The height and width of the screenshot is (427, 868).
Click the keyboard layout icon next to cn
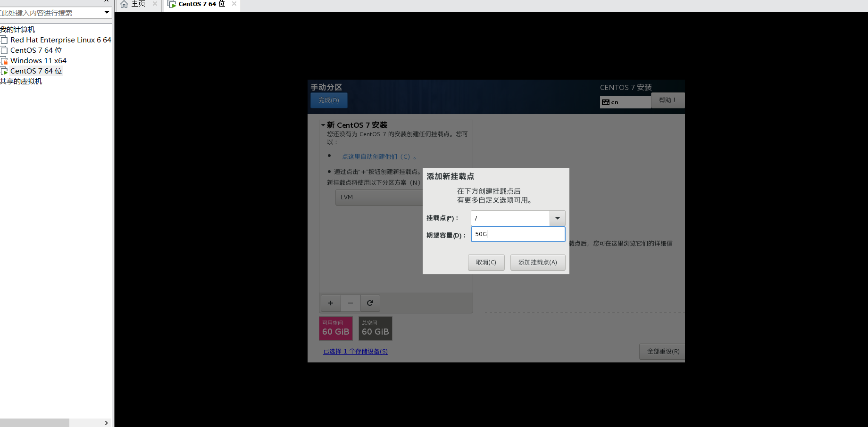(606, 102)
